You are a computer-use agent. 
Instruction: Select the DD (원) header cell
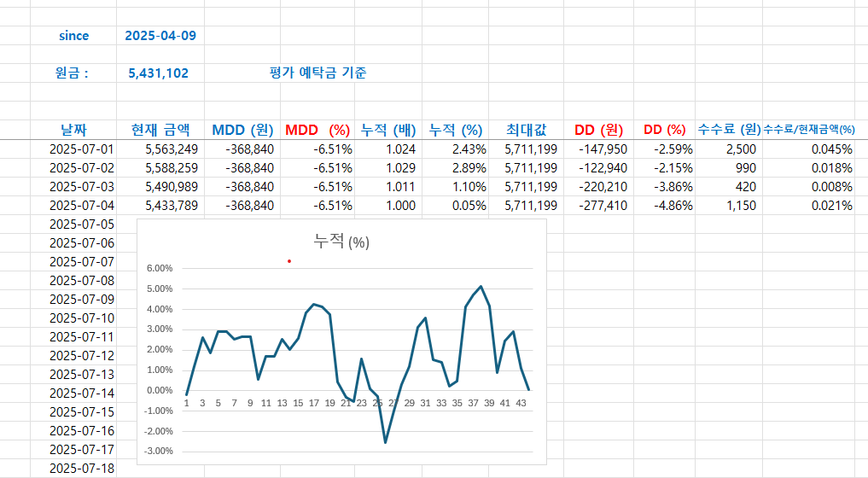pos(598,130)
